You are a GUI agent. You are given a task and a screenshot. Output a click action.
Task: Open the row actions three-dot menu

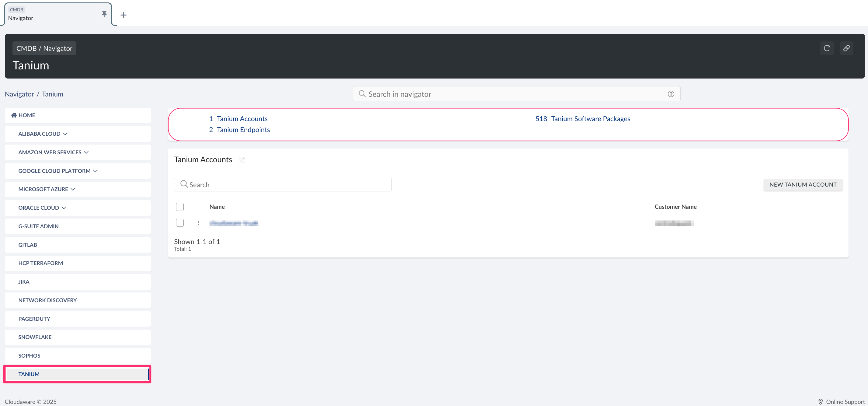(x=199, y=223)
